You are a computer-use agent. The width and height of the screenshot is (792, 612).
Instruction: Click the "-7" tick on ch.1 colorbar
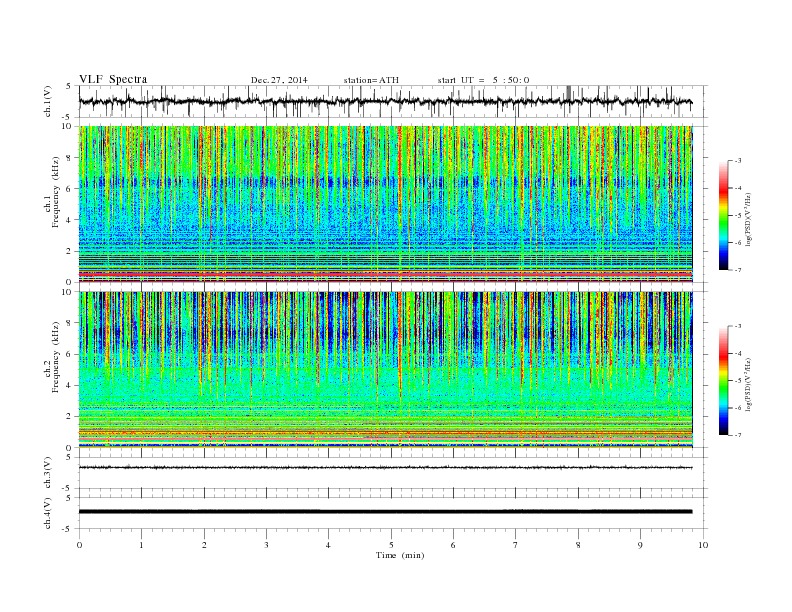pos(738,270)
